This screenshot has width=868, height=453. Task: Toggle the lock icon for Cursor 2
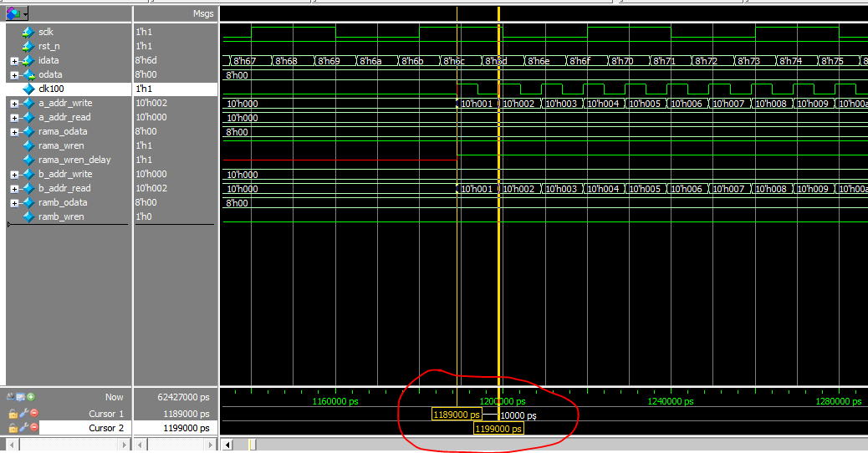click(13, 428)
